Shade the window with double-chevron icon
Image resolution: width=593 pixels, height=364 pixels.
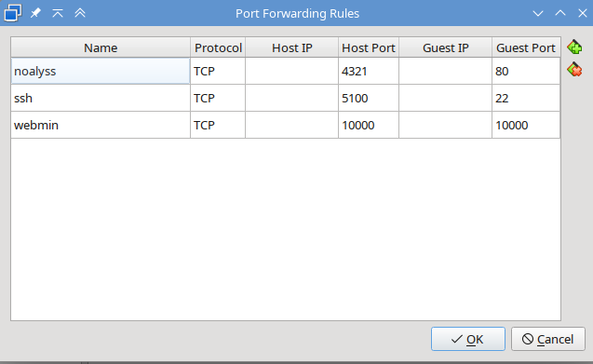80,13
